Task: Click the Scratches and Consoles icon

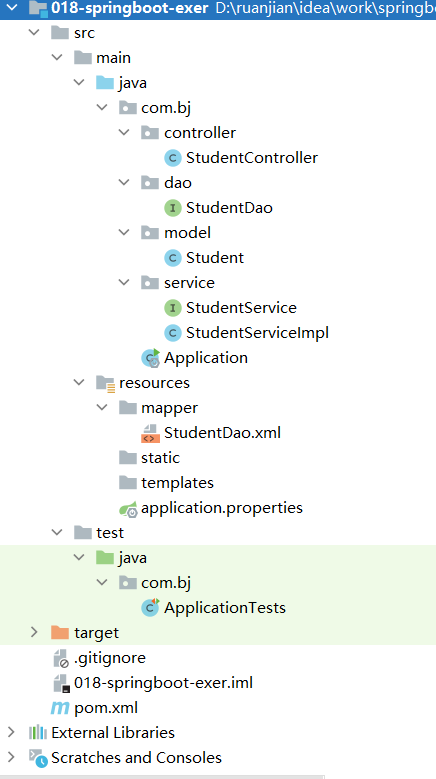Action: click(x=38, y=758)
